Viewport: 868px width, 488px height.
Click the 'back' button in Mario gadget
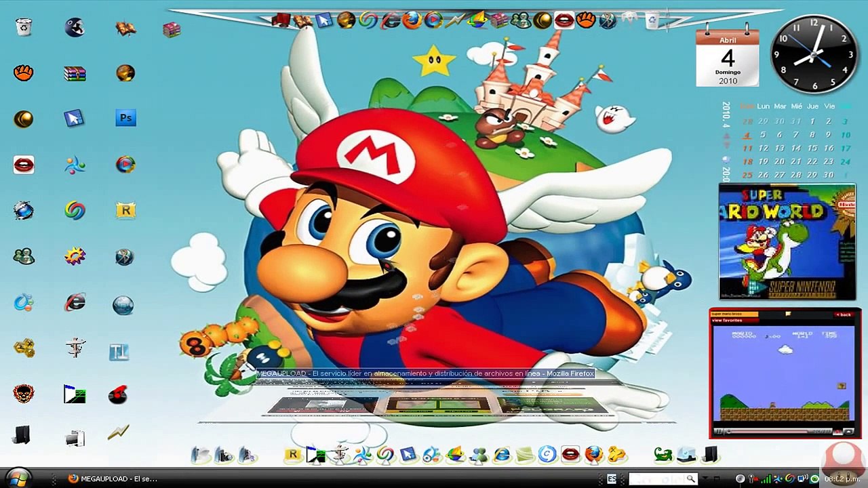tap(843, 314)
